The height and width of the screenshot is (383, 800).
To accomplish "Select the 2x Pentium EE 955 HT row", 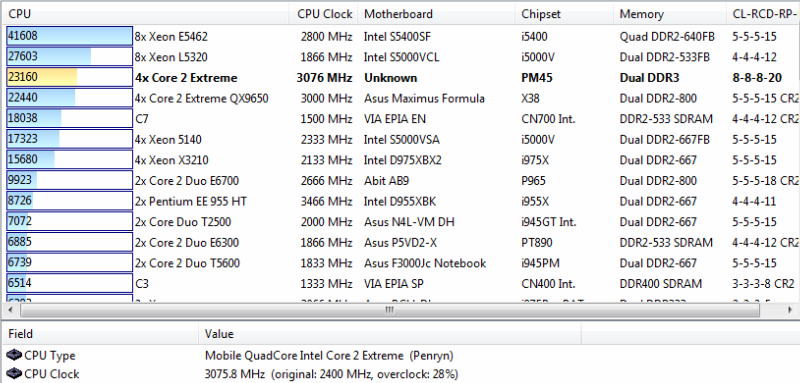I will (402, 201).
